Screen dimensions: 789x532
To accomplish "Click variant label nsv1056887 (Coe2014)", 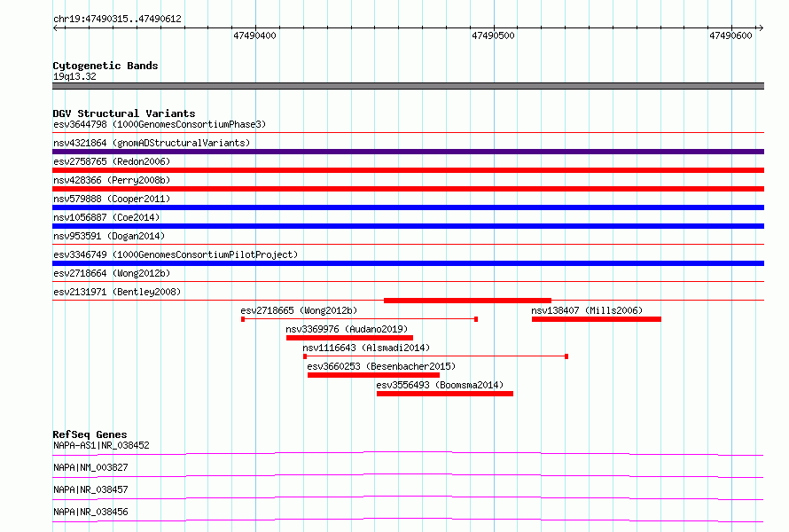I will [x=106, y=217].
